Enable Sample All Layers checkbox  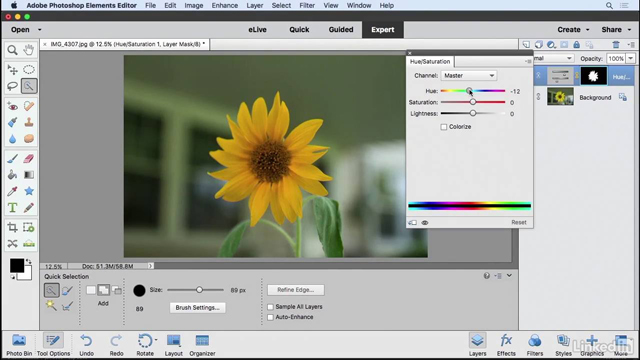tap(270, 307)
